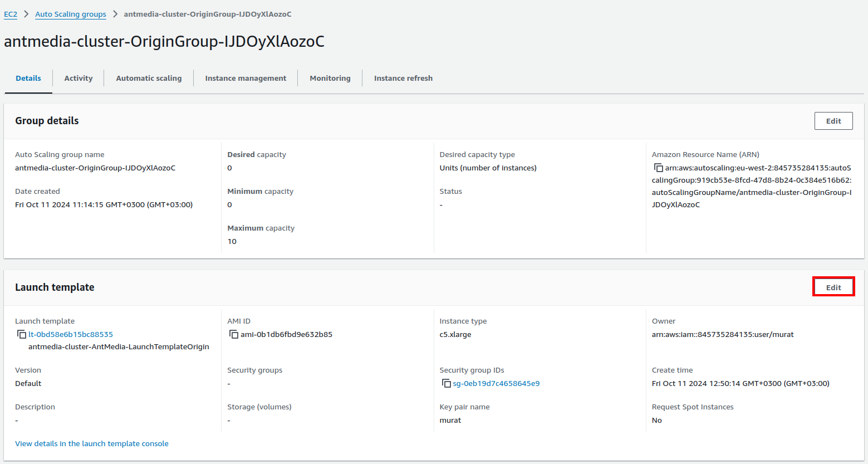Select the Launch template section heading

click(x=55, y=287)
